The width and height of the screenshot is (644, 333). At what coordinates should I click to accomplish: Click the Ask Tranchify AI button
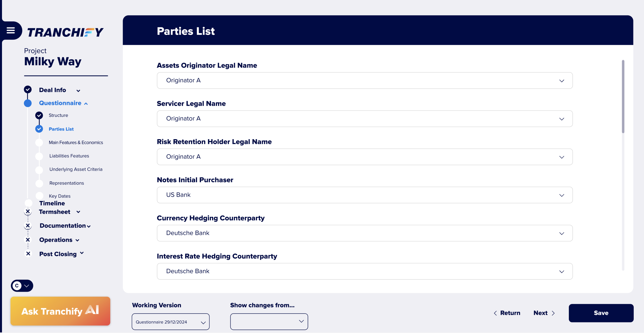coord(60,311)
